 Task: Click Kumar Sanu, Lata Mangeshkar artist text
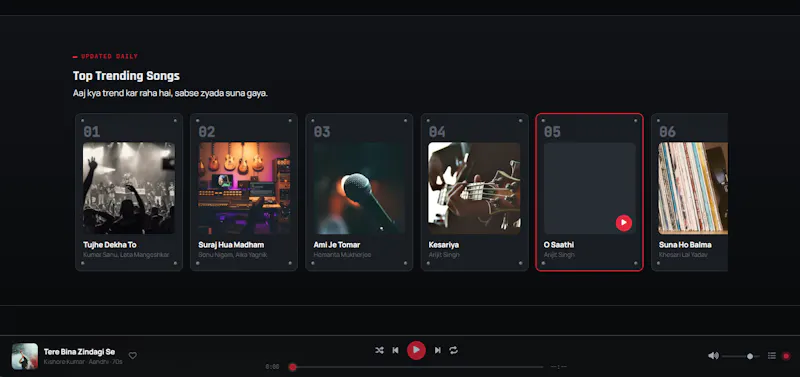[x=126, y=255]
